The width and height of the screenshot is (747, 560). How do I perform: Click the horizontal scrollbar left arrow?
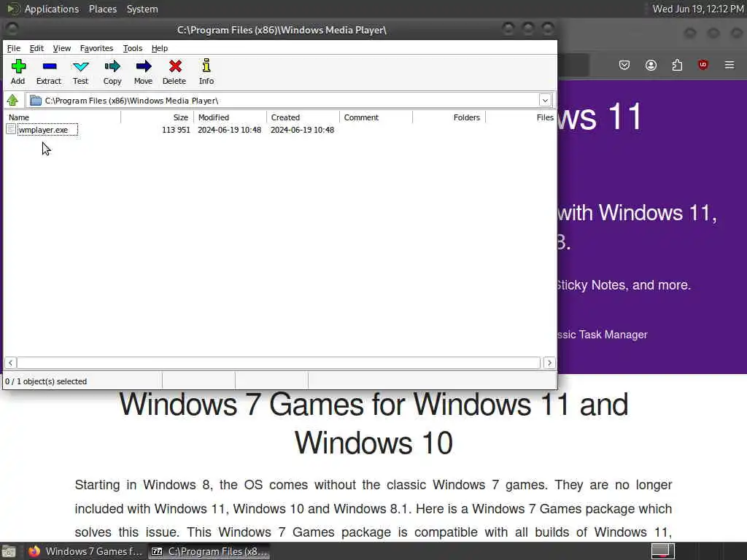click(x=10, y=363)
